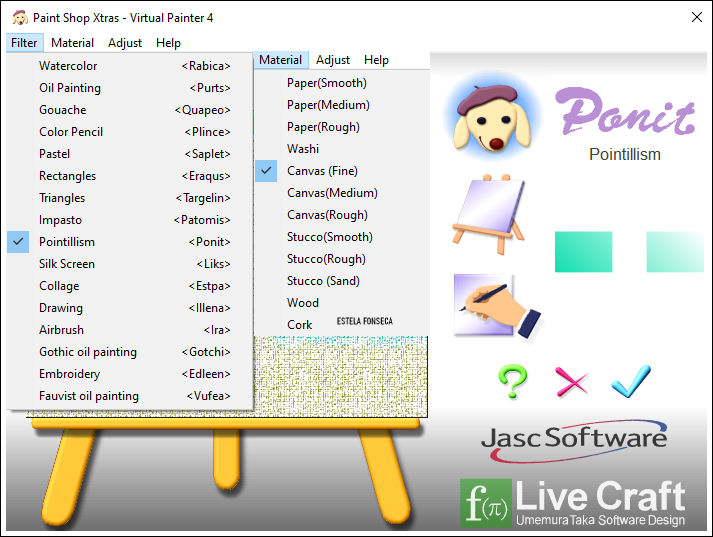Screen dimensions: 713x537
Task: Select the Airbrush <Ira> filter
Action: [130, 330]
